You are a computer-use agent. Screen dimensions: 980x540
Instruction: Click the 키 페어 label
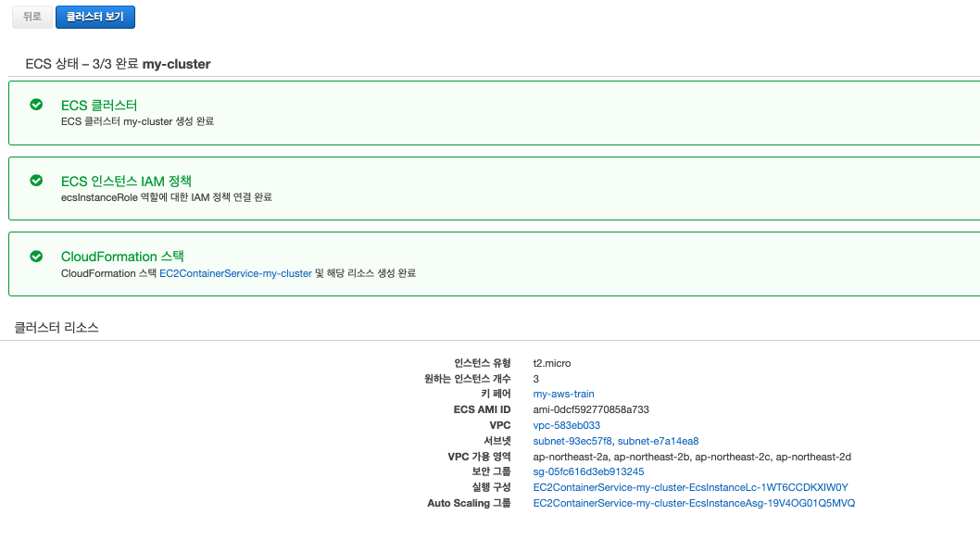point(496,394)
